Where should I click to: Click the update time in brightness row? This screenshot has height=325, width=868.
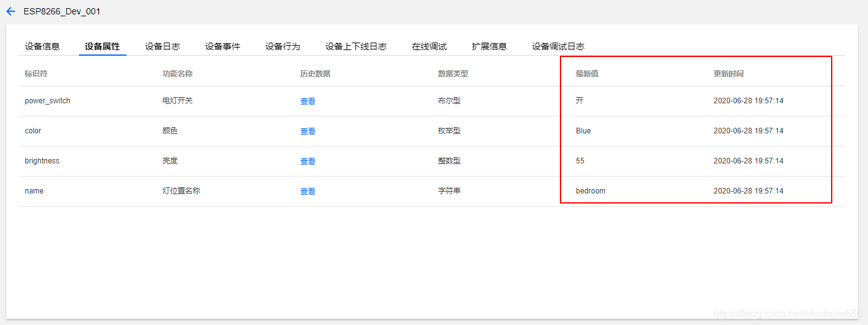pos(748,161)
